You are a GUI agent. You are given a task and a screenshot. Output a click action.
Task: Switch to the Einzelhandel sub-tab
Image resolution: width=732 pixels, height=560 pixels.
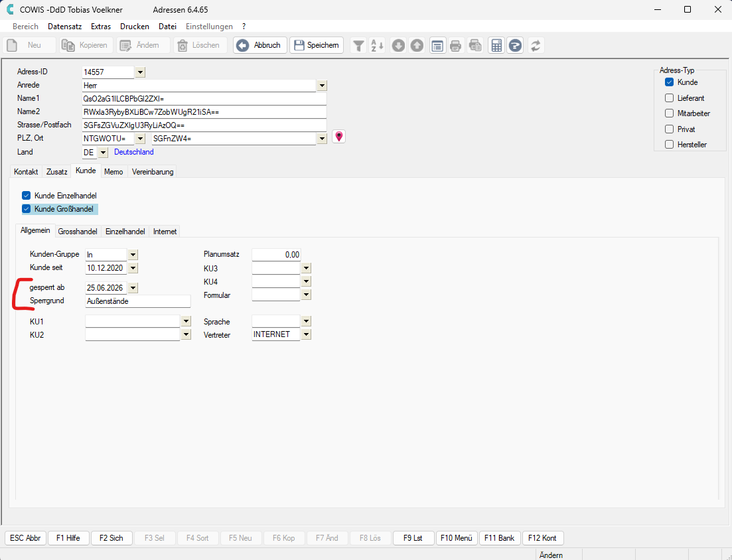pos(125,232)
